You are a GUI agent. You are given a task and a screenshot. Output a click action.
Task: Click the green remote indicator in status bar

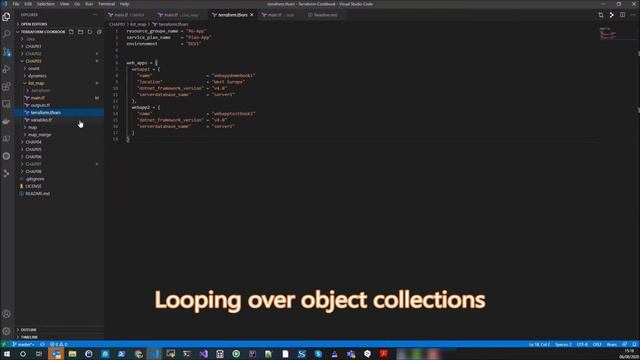(x=4, y=344)
